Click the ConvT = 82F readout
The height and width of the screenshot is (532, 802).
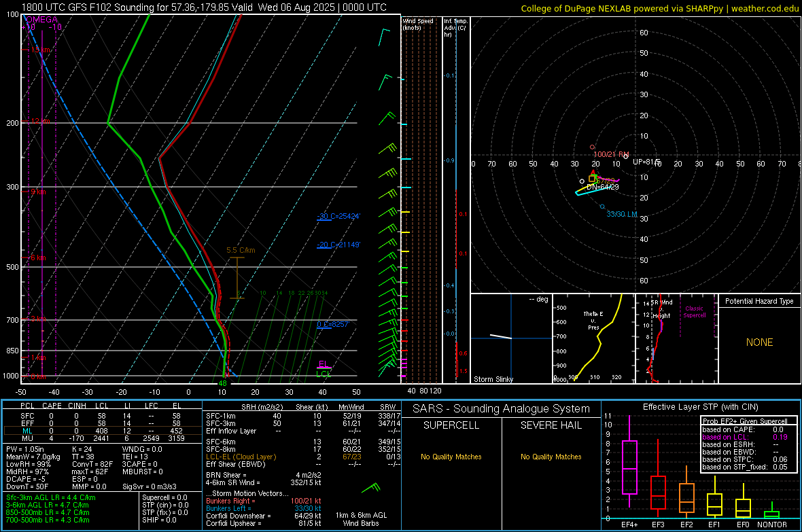[x=92, y=465]
